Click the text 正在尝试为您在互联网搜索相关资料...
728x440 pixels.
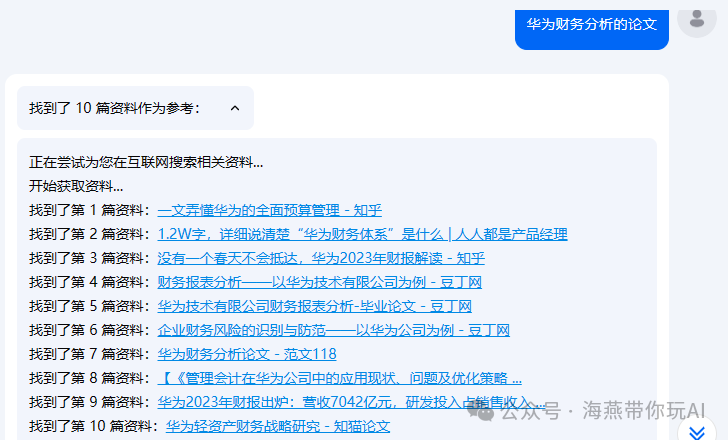(x=146, y=162)
